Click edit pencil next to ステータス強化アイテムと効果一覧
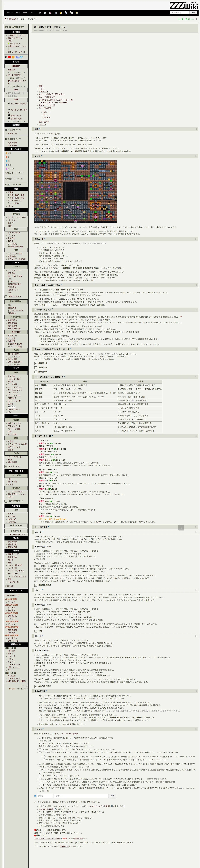The image size is (200, 868). [65, 377]
